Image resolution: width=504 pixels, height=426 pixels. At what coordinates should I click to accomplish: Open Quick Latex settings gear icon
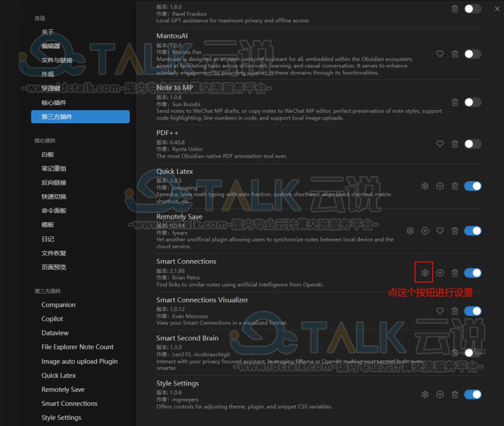425,186
